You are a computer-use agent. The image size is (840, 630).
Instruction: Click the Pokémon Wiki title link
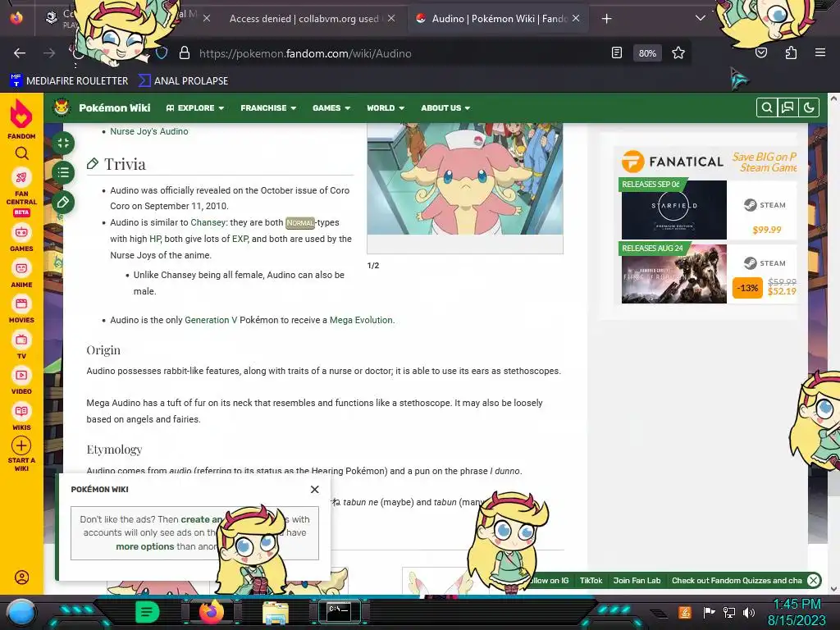pyautogui.click(x=115, y=107)
